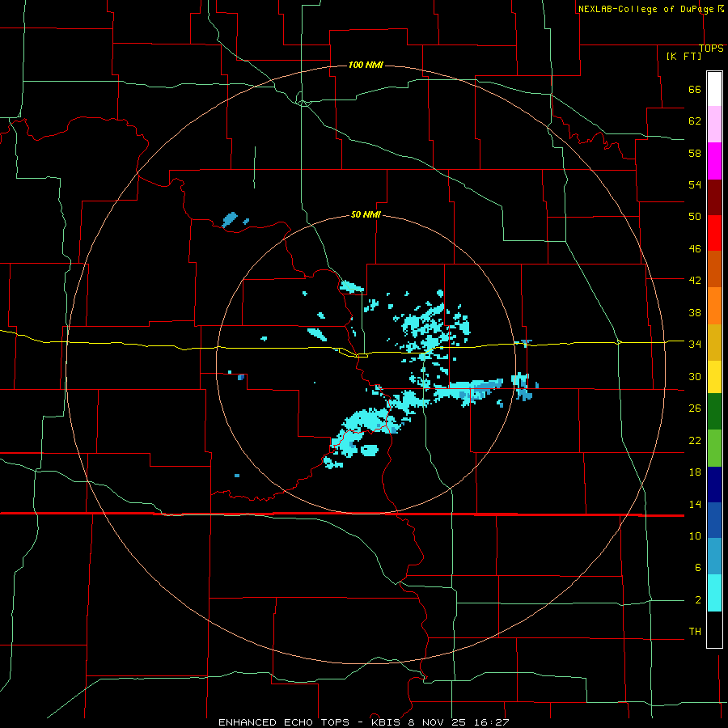
Task: Click the 8 NOV 25 date stamp
Action: click(x=438, y=722)
